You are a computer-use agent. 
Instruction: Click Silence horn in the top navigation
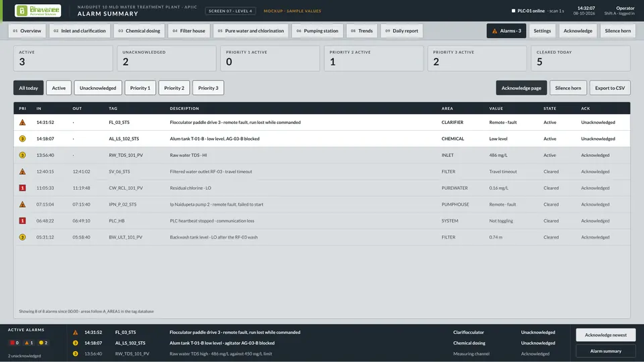pos(618,31)
